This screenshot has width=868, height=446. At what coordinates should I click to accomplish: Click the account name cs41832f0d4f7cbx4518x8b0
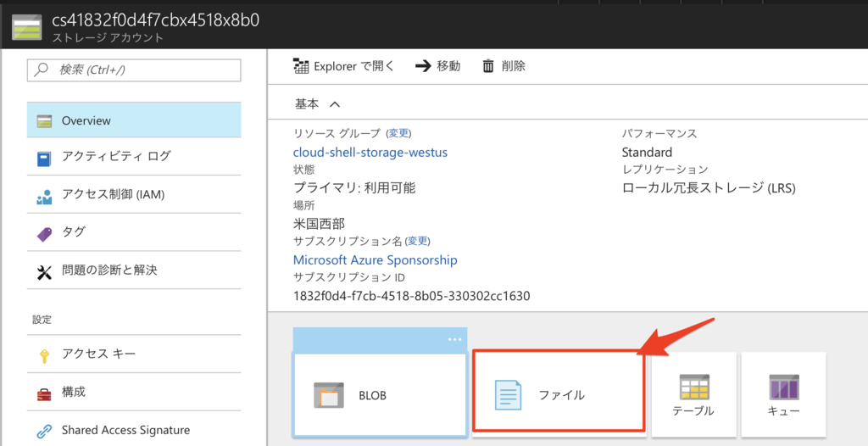click(x=156, y=20)
